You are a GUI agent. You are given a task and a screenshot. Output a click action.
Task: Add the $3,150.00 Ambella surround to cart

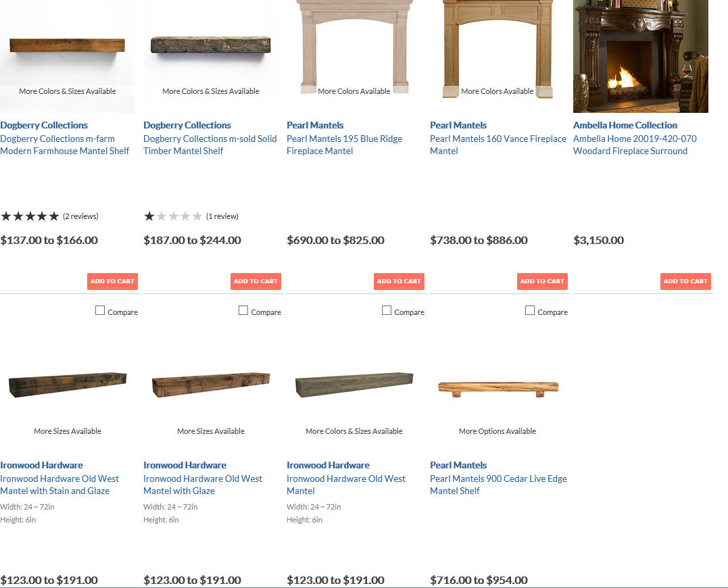(x=685, y=281)
